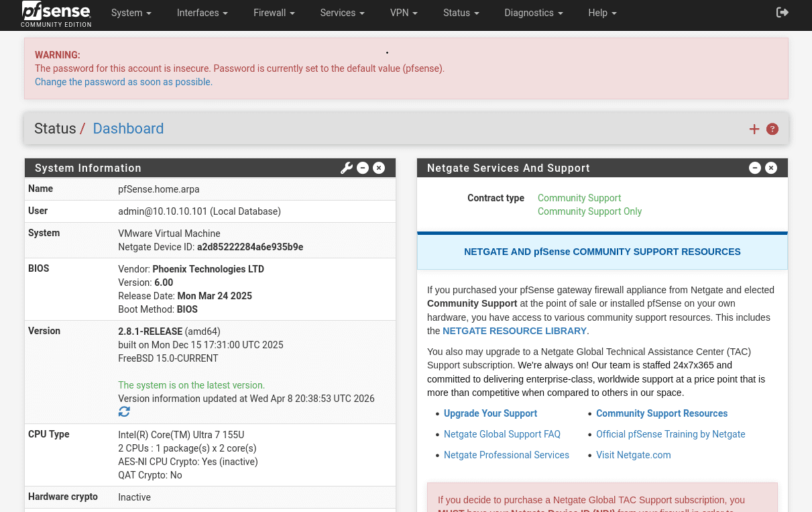
Task: Click the WARNING heading in the alert
Action: [58, 55]
